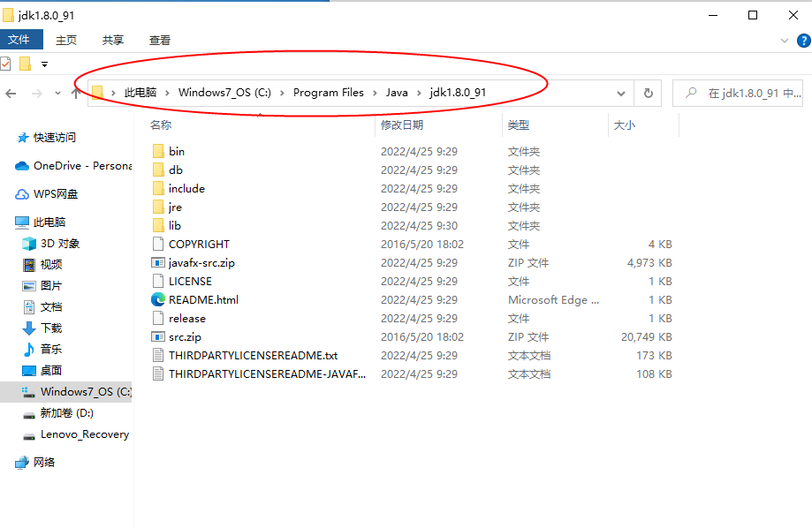Click the src.zip archive icon
Screen dimensions: 812x528
click(158, 337)
